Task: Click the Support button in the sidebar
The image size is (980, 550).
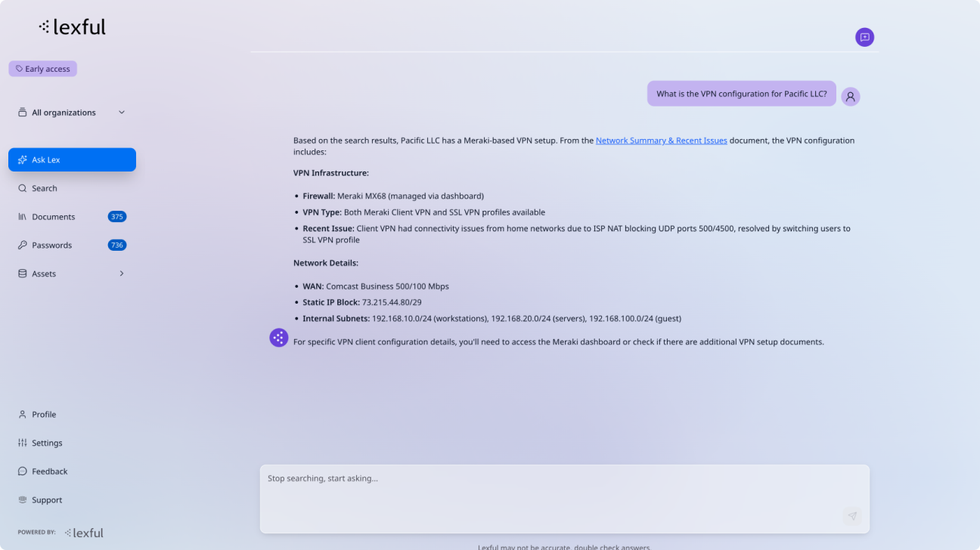Action: (47, 499)
